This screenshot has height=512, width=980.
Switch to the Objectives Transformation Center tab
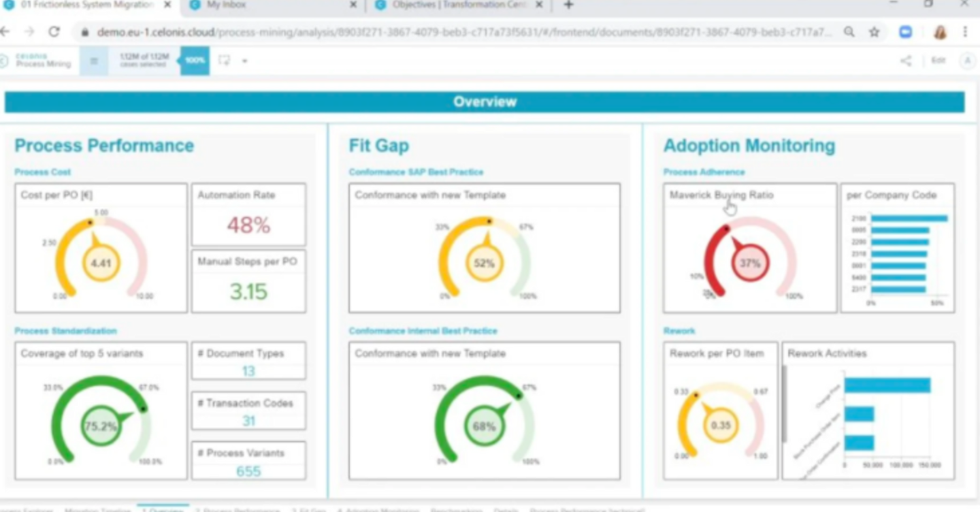coord(459,5)
